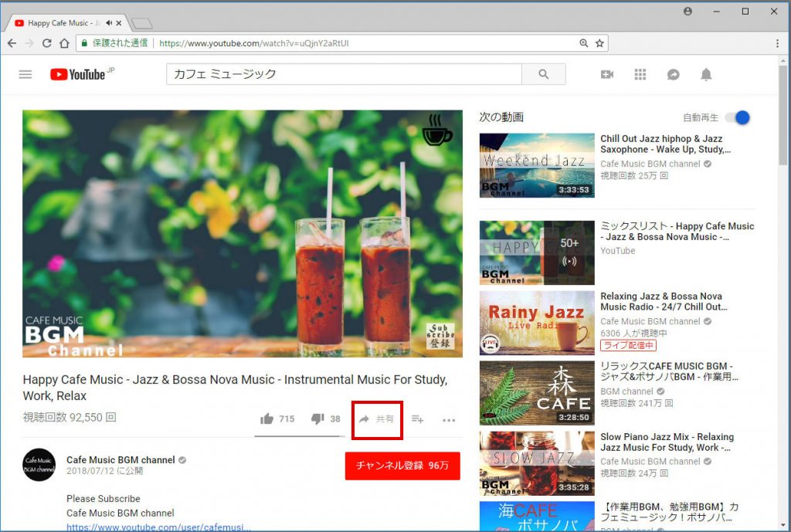Image resolution: width=791 pixels, height=532 pixels.
Task: Focus the YouTube search field
Action: pyautogui.click(x=344, y=74)
